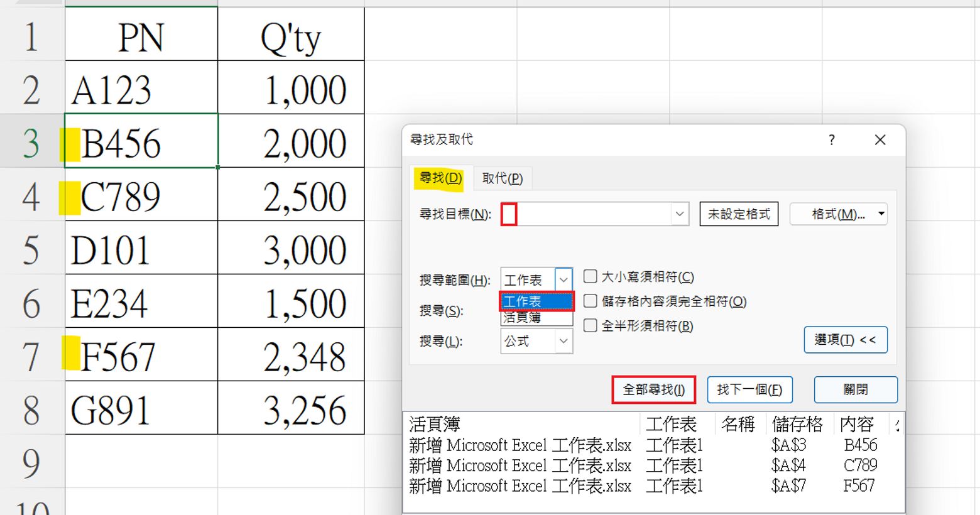Click the 未設定格式 preview button
980x515 pixels.
pyautogui.click(x=739, y=214)
